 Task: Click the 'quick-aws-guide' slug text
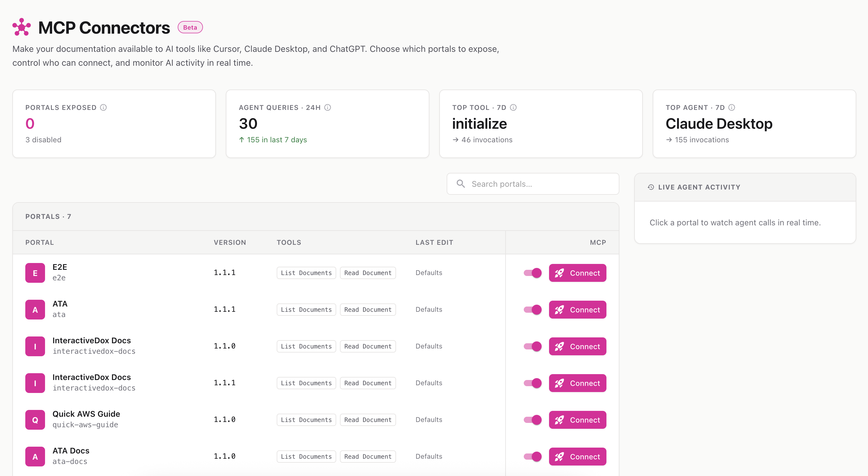click(85, 425)
